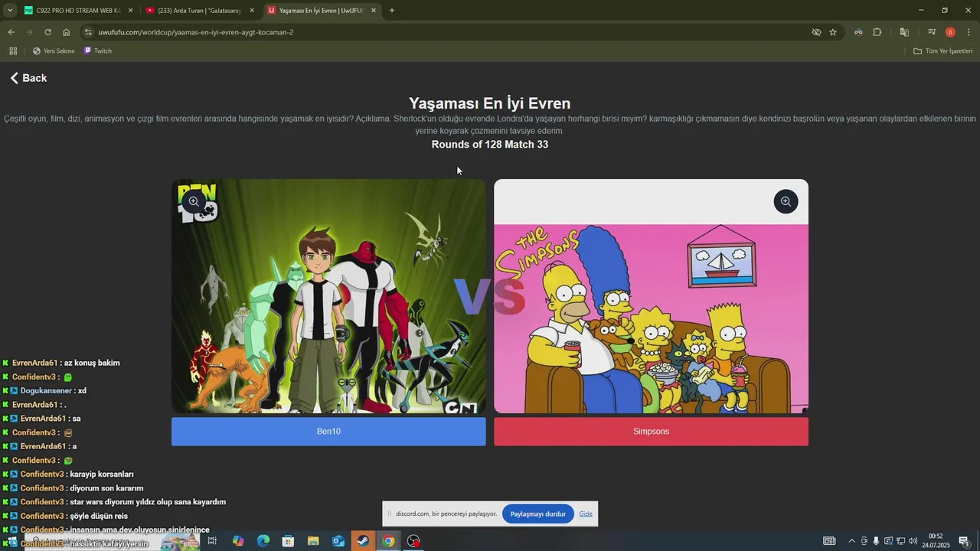Viewport: 980px width, 551px height.
Task: Open Yeni Sekme bookmark
Action: point(54,51)
